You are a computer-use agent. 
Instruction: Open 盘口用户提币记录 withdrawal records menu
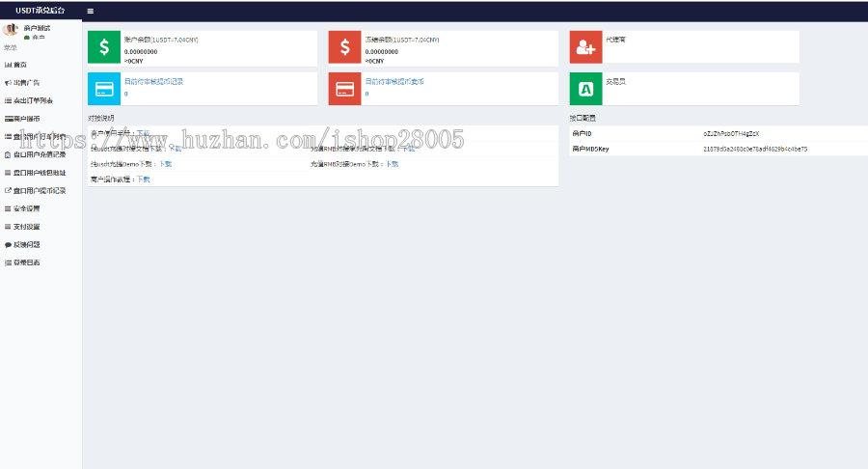40,190
